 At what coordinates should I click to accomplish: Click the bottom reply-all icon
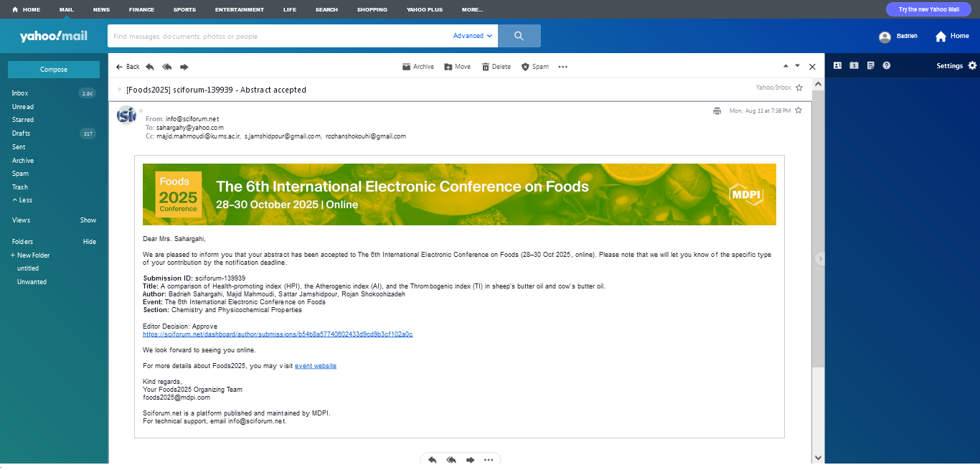click(451, 460)
